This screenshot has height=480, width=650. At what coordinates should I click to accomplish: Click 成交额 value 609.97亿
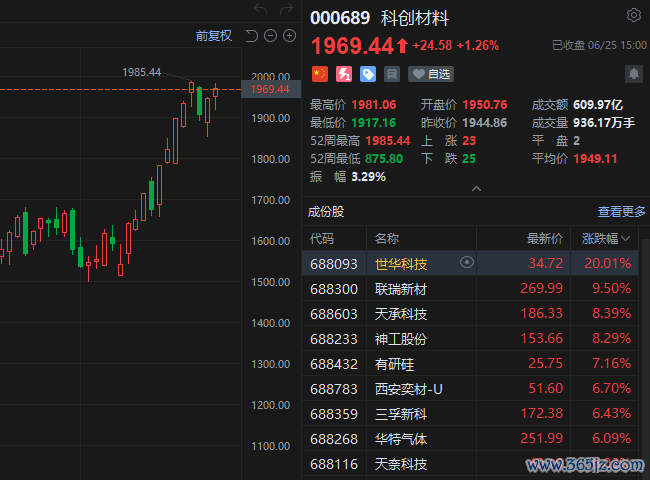click(598, 105)
